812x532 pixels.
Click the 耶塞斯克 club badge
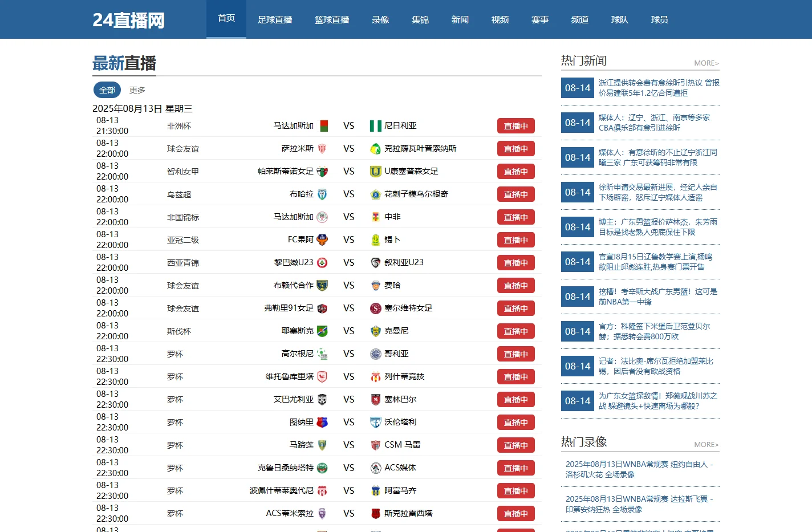click(x=322, y=331)
